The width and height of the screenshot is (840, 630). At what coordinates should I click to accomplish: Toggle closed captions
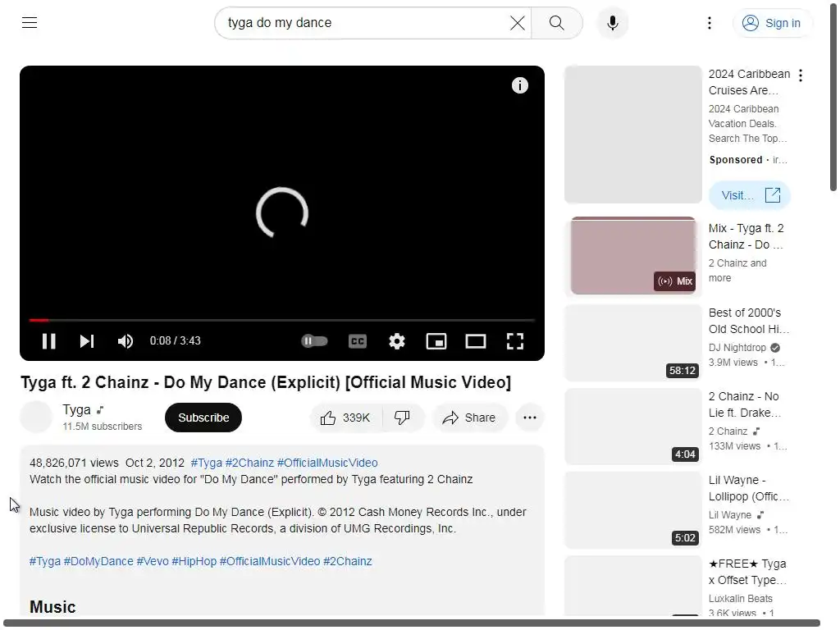pyautogui.click(x=358, y=341)
